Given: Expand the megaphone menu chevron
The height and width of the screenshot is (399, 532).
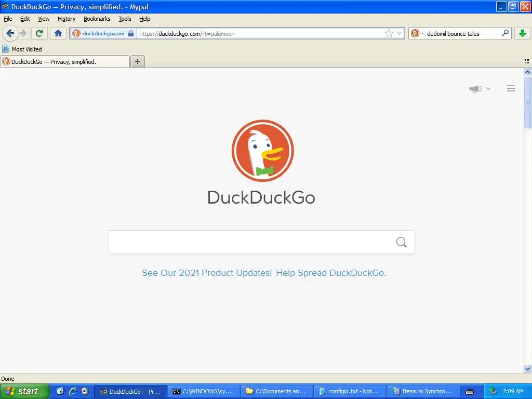Looking at the screenshot, I should pos(488,88).
